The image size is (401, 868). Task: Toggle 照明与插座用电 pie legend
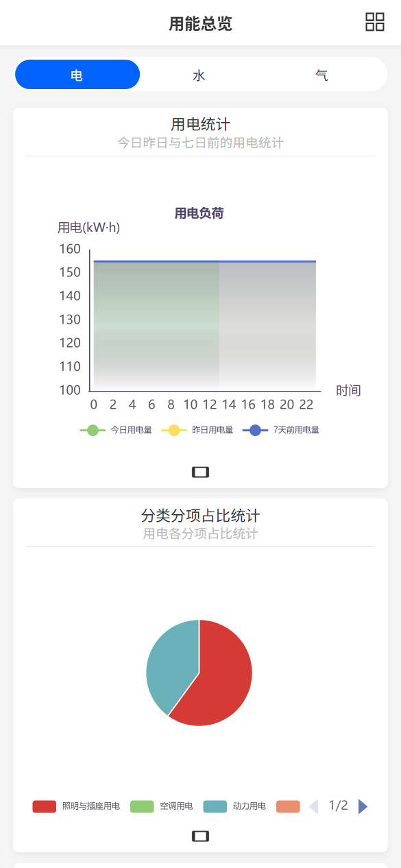click(76, 806)
